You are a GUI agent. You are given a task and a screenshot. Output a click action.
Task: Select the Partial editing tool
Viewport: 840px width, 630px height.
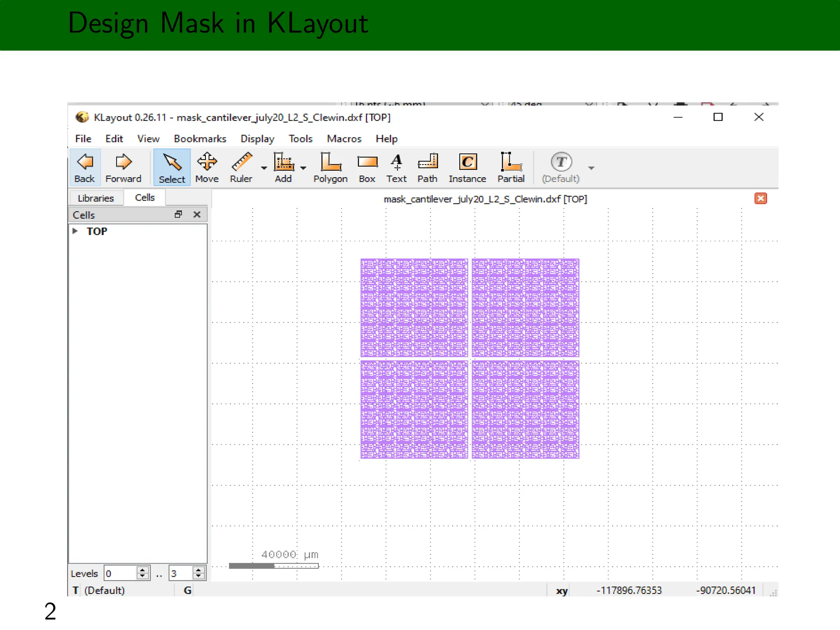click(x=511, y=167)
